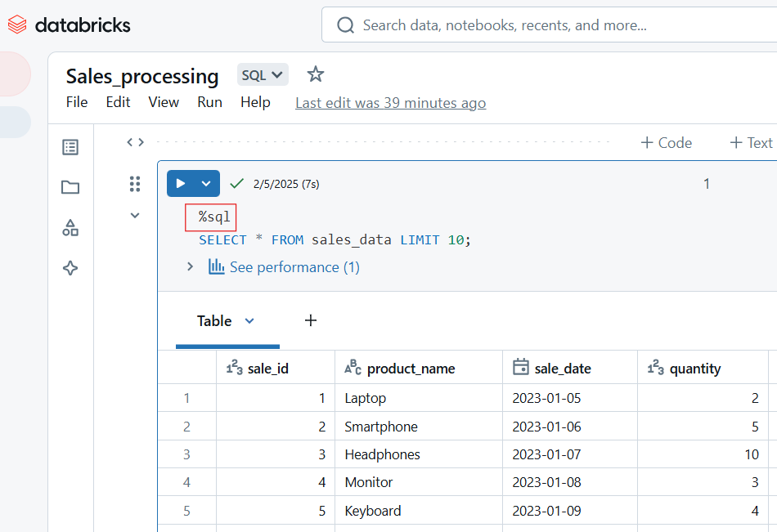The width and height of the screenshot is (777, 532).
Task: Favorite the notebook with the star icon
Action: [x=315, y=75]
